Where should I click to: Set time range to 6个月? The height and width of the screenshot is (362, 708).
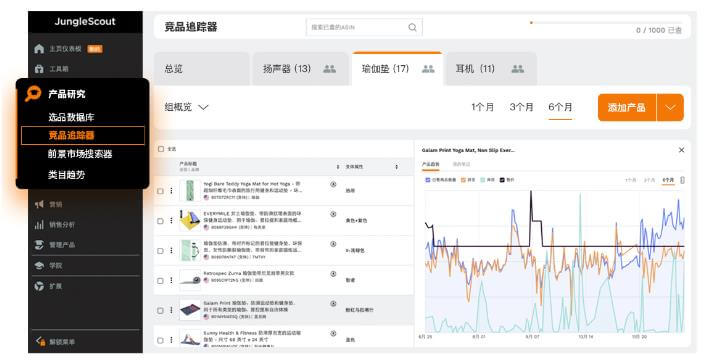tap(560, 107)
